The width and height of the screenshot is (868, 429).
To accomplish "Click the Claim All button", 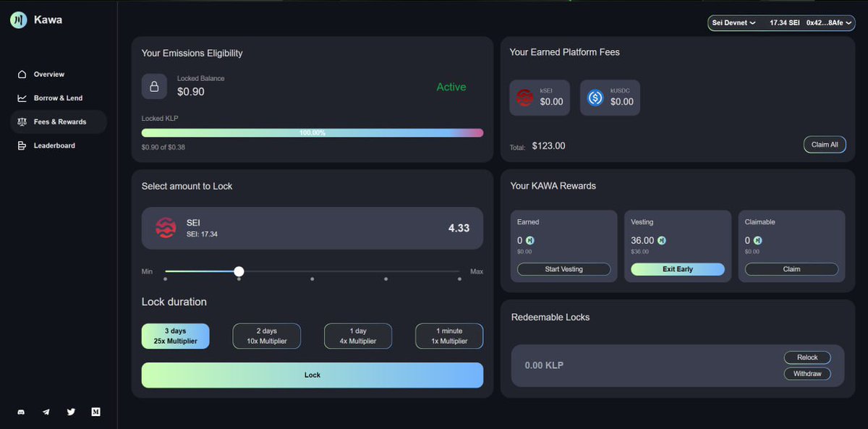I will point(825,145).
